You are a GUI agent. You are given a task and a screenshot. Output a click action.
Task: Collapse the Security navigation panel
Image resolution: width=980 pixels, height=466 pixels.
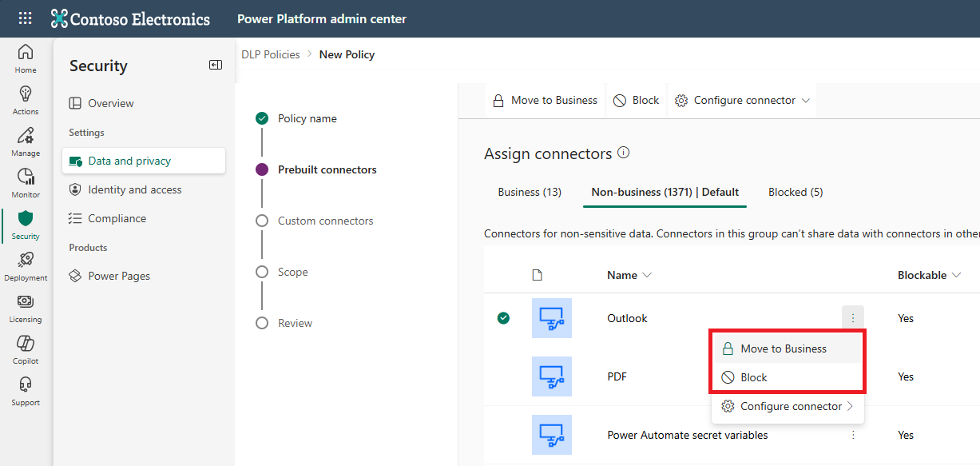[x=216, y=65]
